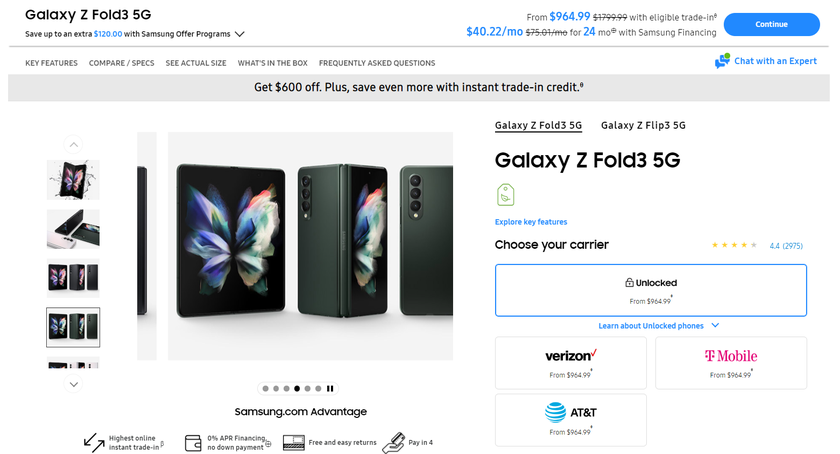Click the 0% APR Financing icon

click(194, 442)
